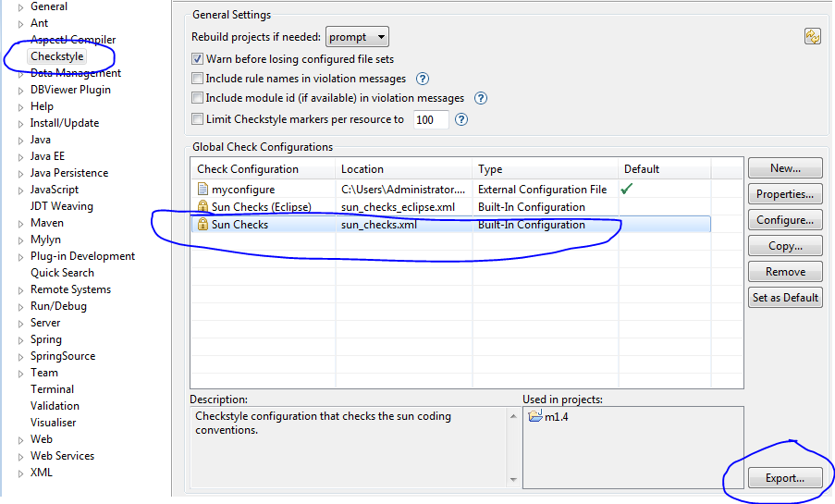Viewport: 835px width, 504px height.
Task: Click the Configure... button
Action: (785, 220)
